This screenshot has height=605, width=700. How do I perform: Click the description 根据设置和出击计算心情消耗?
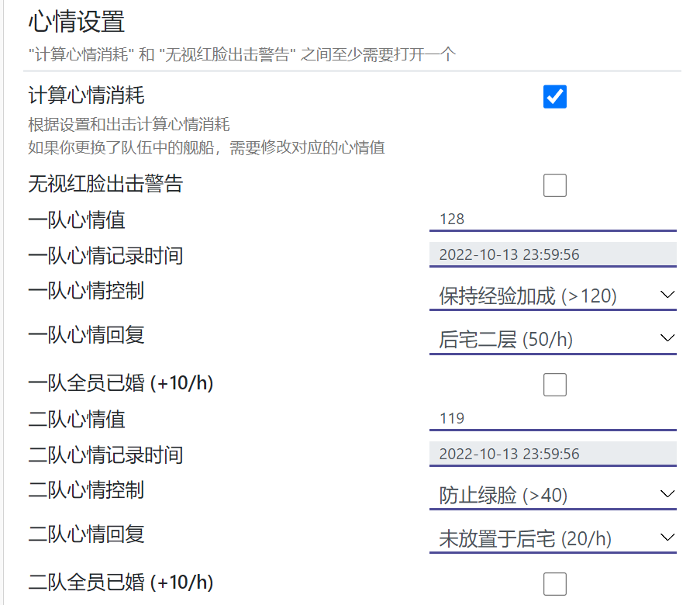pyautogui.click(x=129, y=124)
